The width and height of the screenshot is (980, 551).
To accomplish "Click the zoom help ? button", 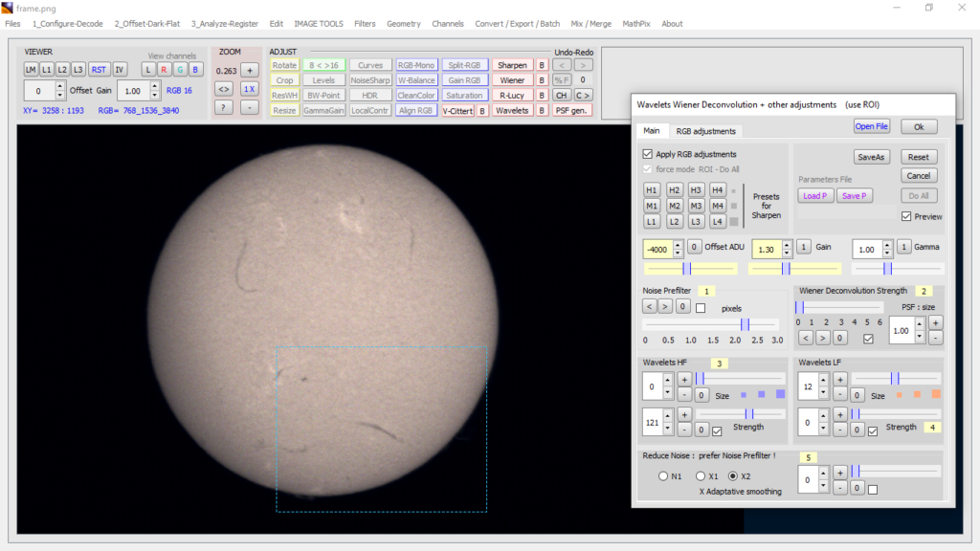I will [224, 107].
